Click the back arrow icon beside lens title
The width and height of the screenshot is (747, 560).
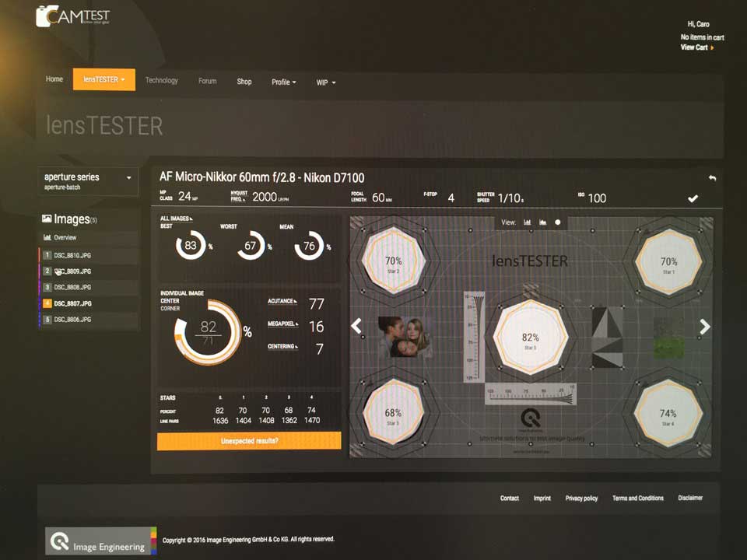pyautogui.click(x=712, y=177)
